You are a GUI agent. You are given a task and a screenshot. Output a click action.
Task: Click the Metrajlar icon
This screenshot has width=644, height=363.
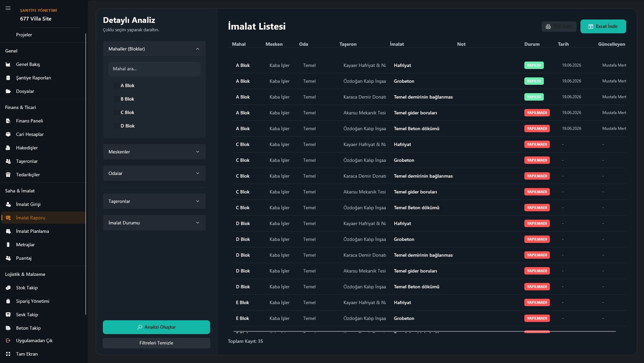(8, 245)
